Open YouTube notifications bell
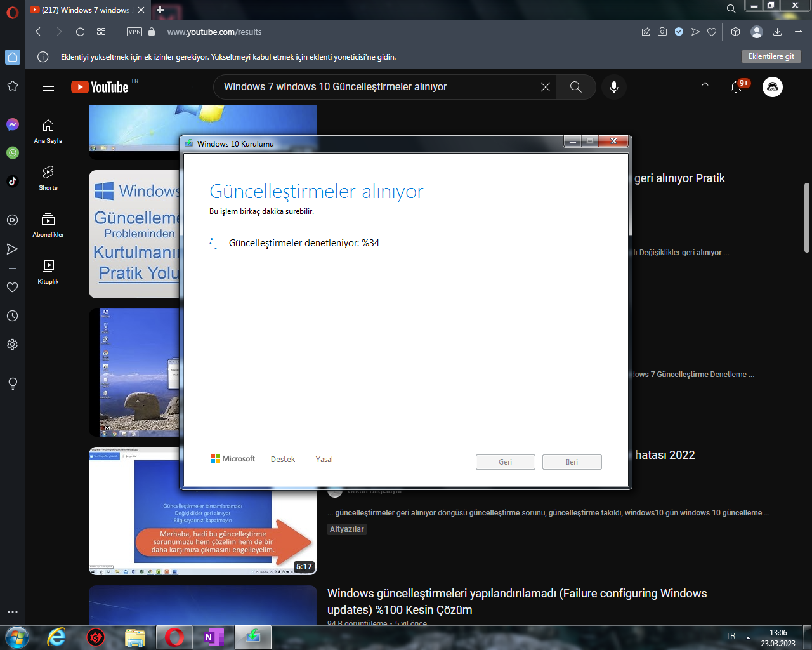812x650 pixels. coord(737,87)
